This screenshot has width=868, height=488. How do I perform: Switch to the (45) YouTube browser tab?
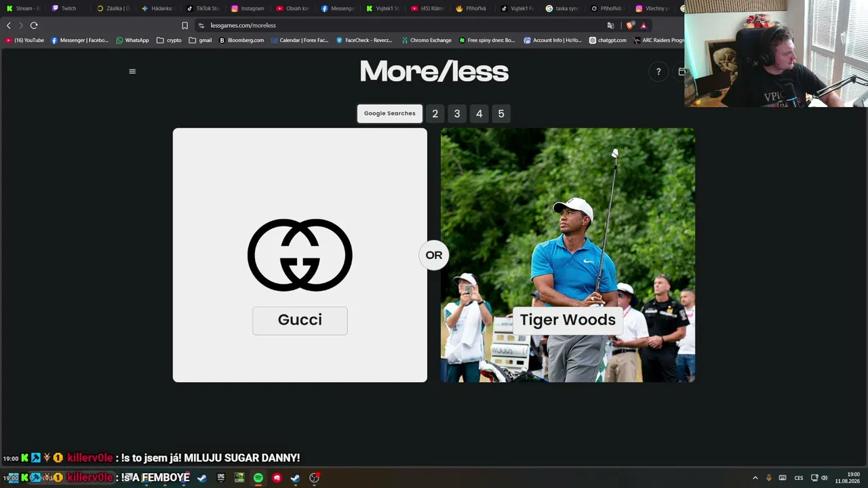pyautogui.click(x=428, y=9)
